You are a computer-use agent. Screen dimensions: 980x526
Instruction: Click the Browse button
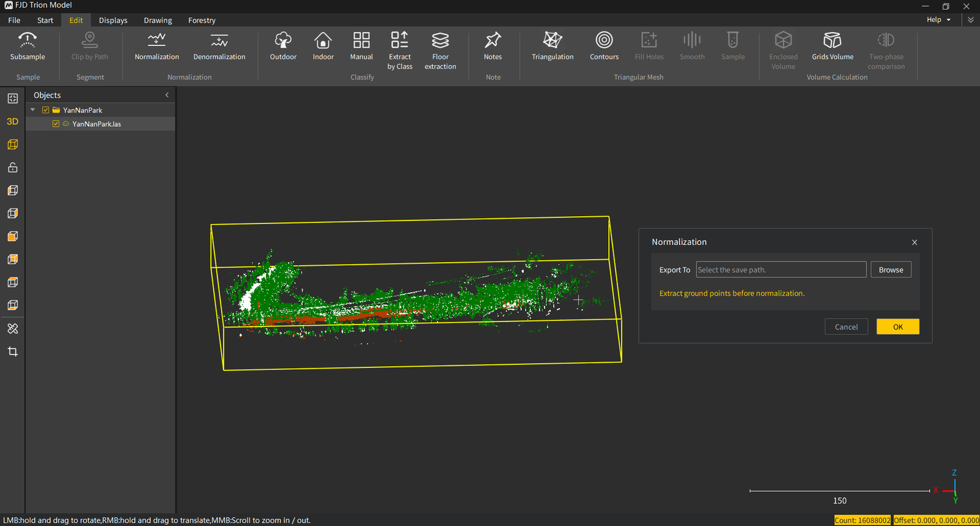[891, 269]
